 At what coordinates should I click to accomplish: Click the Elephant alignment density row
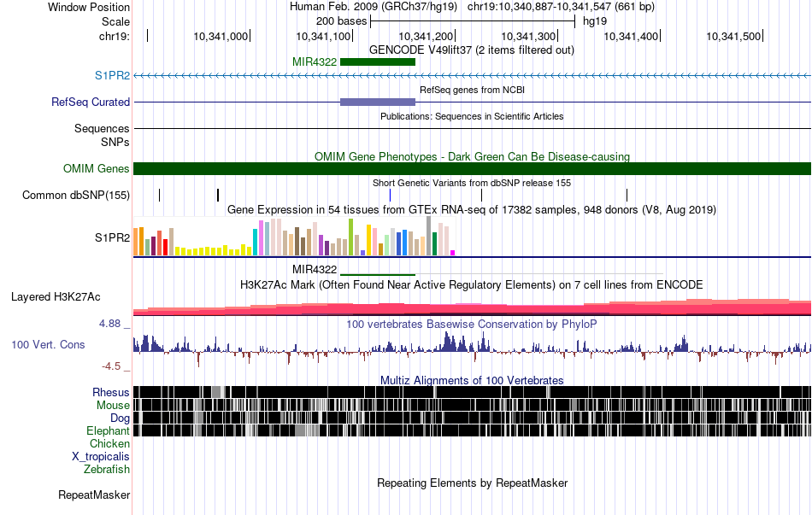click(473, 430)
